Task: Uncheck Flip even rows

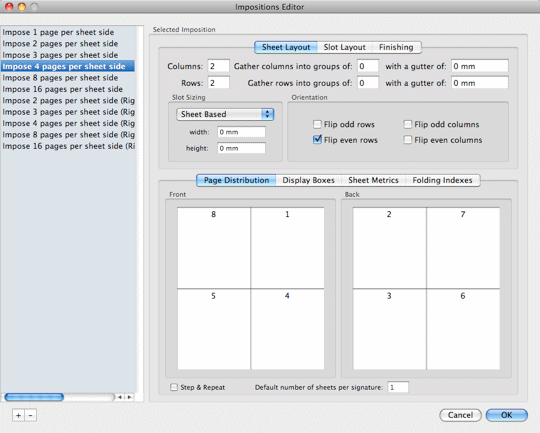Action: (x=317, y=140)
